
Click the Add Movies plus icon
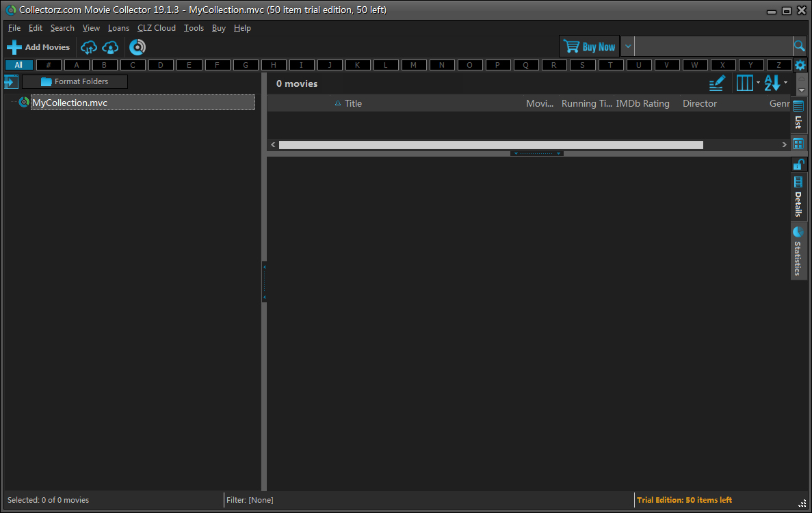[x=14, y=47]
